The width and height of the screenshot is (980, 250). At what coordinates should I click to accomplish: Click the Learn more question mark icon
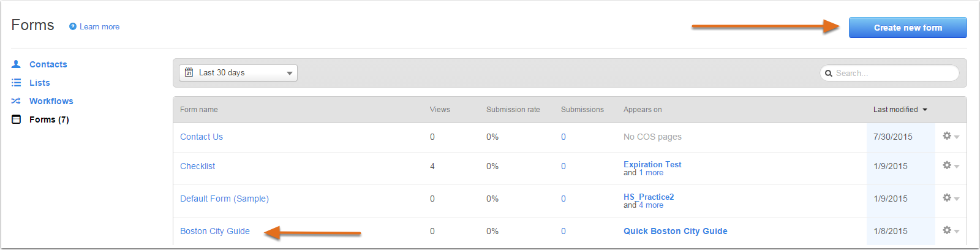point(73,27)
